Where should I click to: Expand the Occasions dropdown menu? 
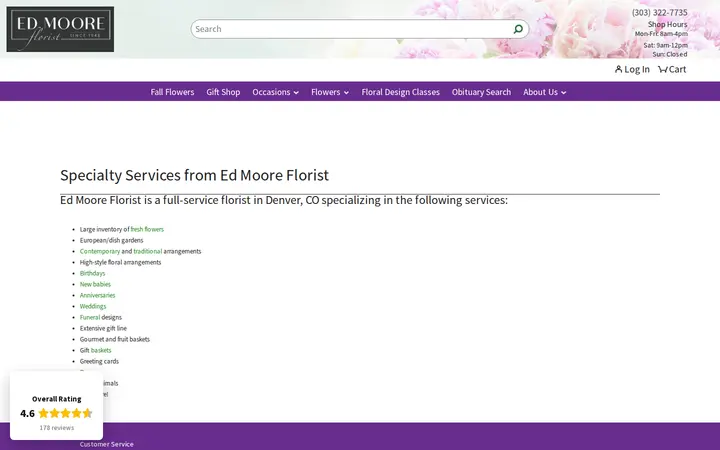[x=276, y=92]
